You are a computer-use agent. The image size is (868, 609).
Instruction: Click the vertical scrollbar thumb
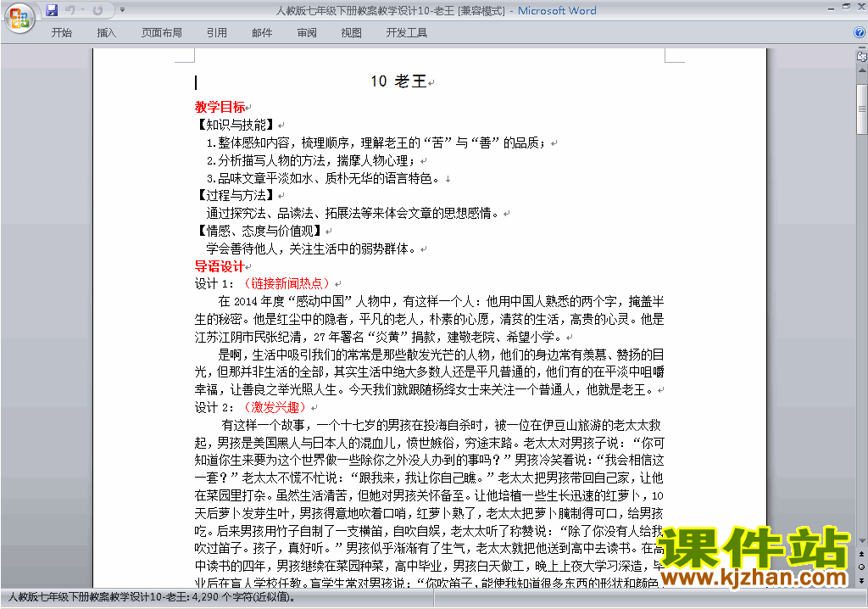click(862, 109)
